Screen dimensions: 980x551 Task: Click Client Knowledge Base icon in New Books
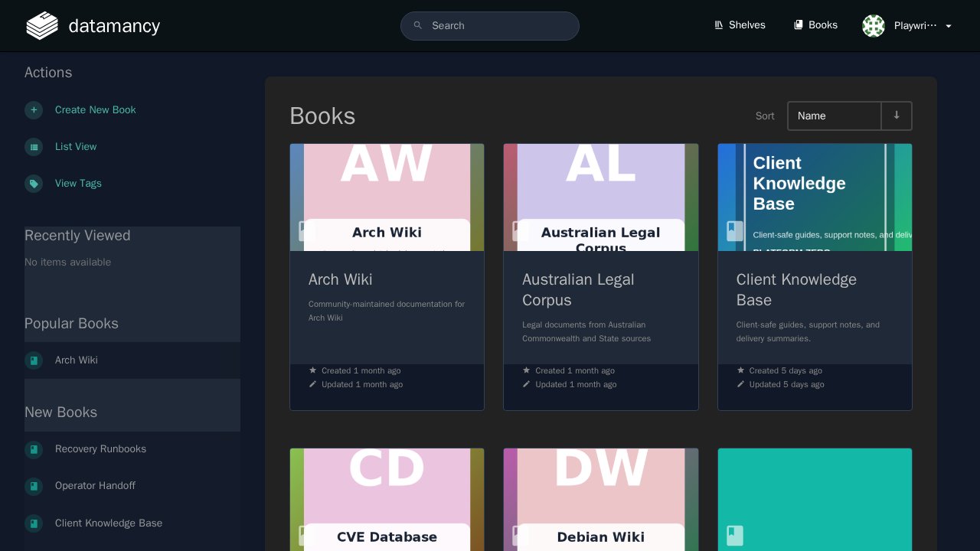[x=34, y=523]
